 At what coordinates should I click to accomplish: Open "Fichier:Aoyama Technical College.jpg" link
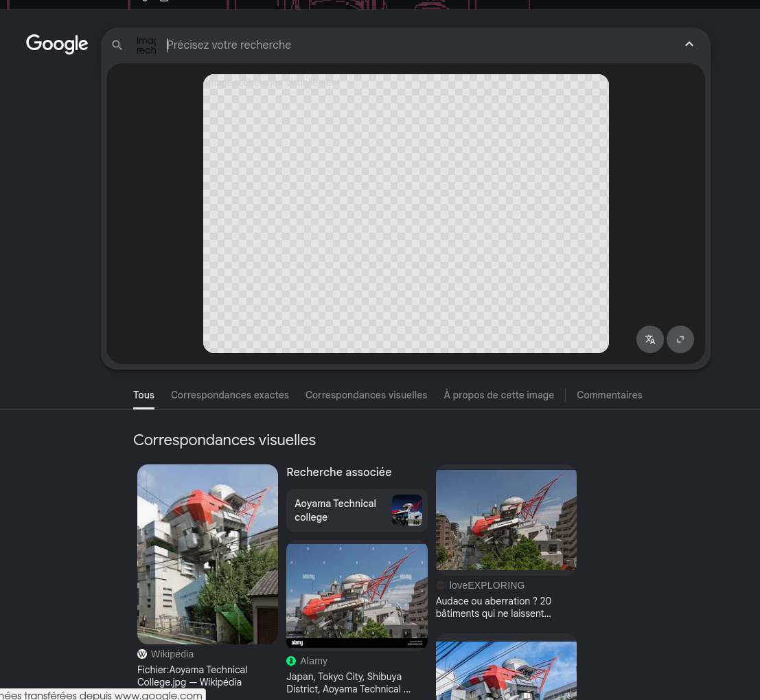pyautogui.click(x=192, y=676)
